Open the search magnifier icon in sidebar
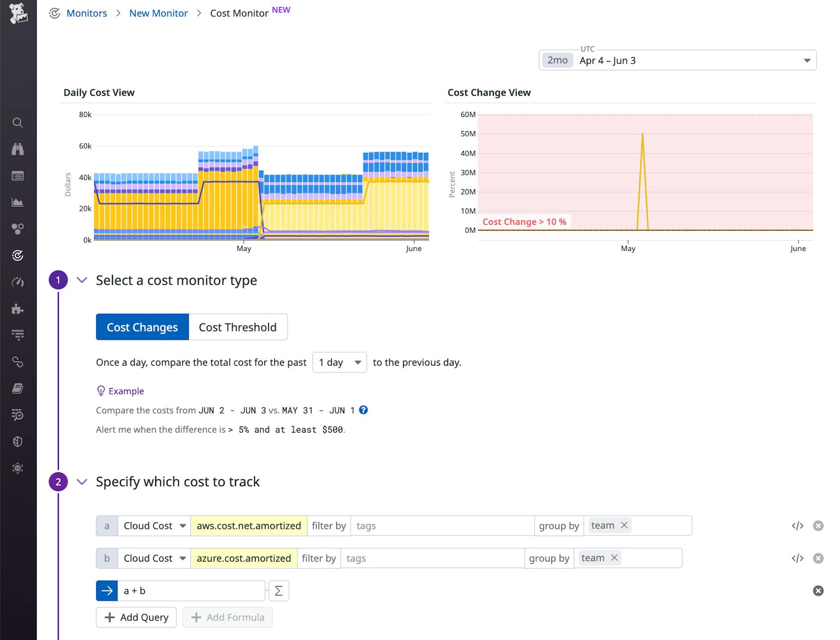This screenshot has width=840, height=640. pyautogui.click(x=18, y=123)
